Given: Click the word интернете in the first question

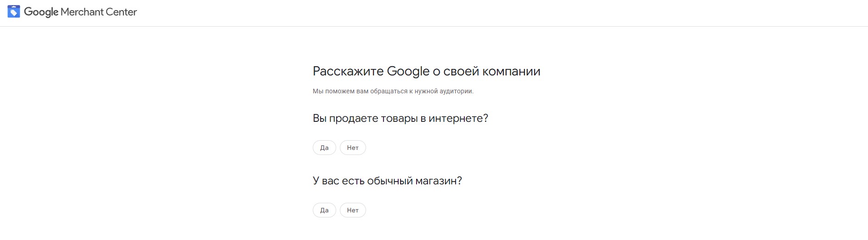Looking at the screenshot, I should (457, 118).
